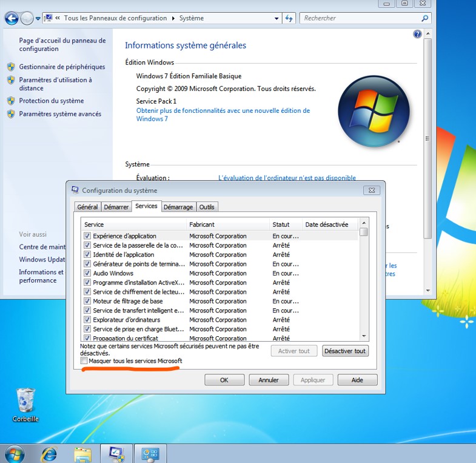Uncheck Audio Windows service
The height and width of the screenshot is (463, 476).
(87, 273)
